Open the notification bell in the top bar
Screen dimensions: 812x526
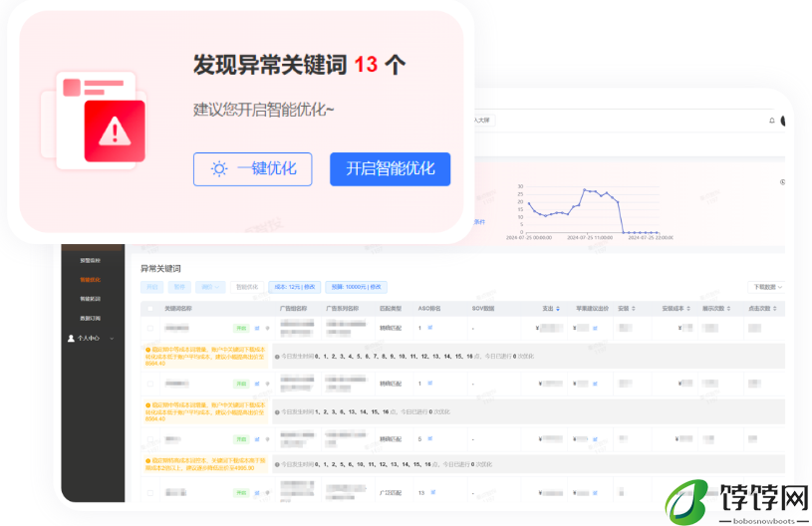pos(771,121)
